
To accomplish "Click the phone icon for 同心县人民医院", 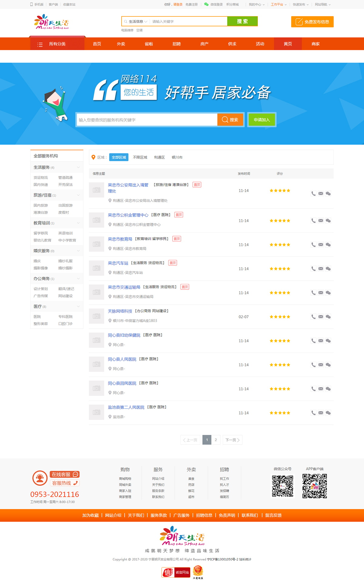I will click(x=313, y=365).
